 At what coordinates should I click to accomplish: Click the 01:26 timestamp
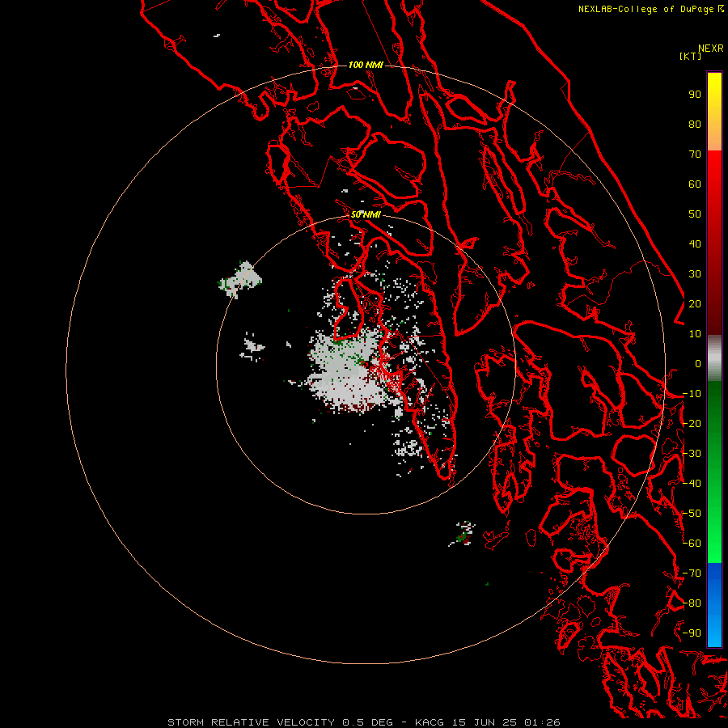pos(542,722)
